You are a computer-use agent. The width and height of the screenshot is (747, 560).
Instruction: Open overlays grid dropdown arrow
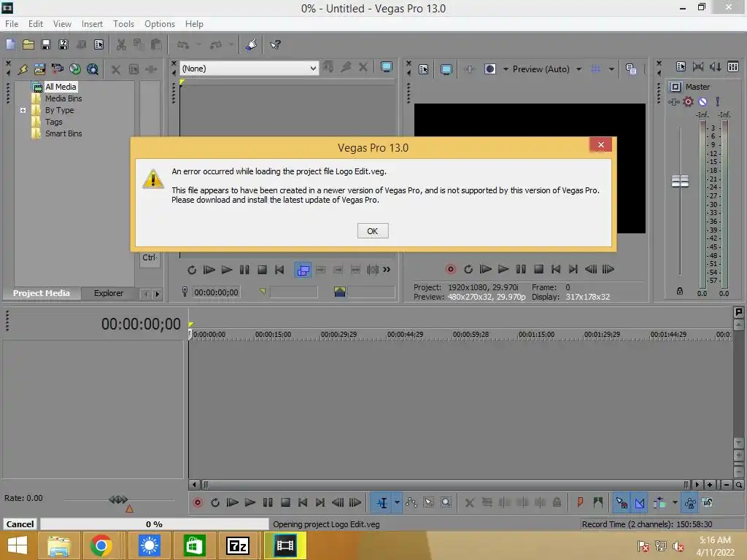pos(611,69)
